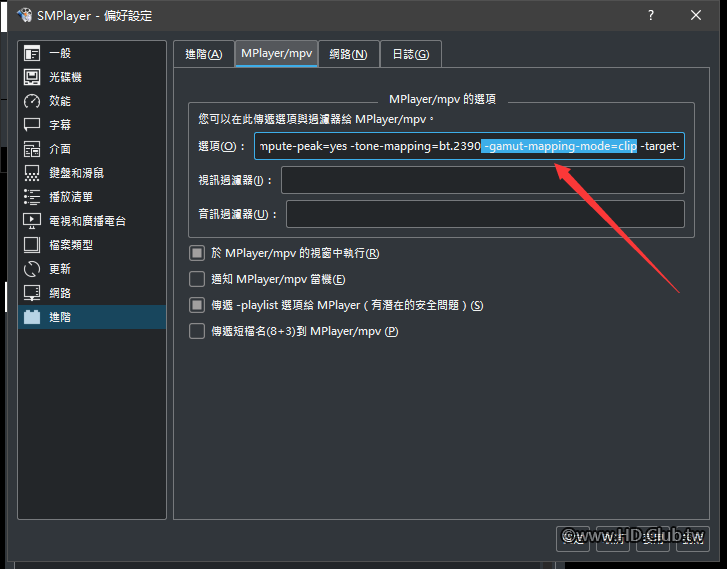The width and height of the screenshot is (727, 569).
Task: Switch to the 網路(N) tab
Action: point(348,54)
